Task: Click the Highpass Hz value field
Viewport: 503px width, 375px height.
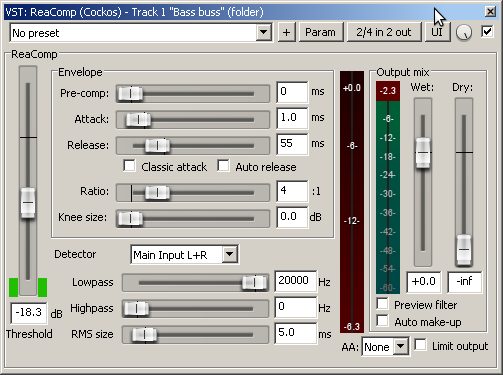Action: coord(296,307)
